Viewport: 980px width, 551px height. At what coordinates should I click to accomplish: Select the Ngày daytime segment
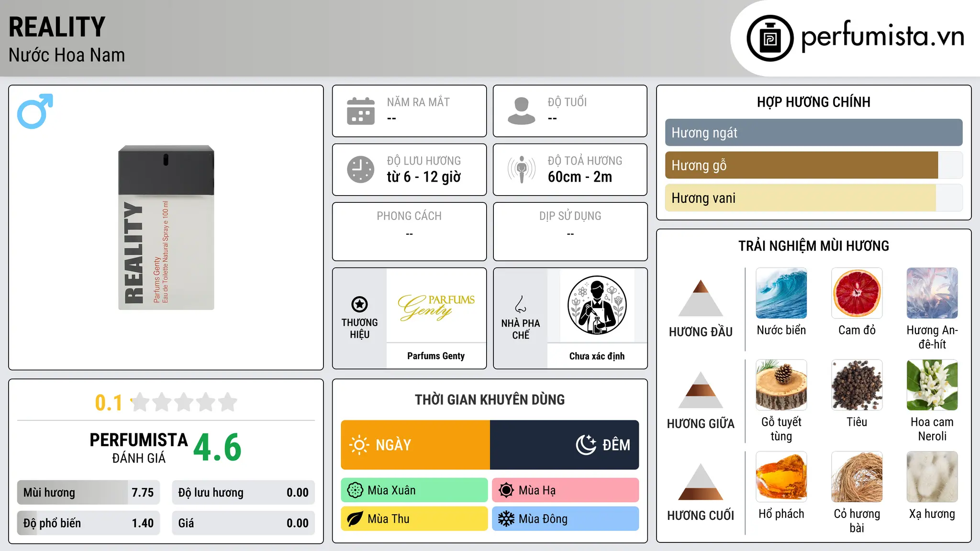(x=415, y=445)
